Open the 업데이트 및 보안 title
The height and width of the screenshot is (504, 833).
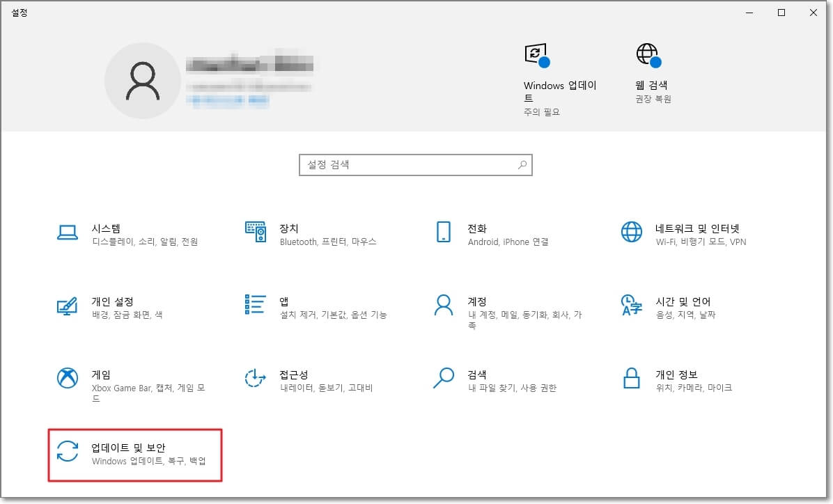129,448
